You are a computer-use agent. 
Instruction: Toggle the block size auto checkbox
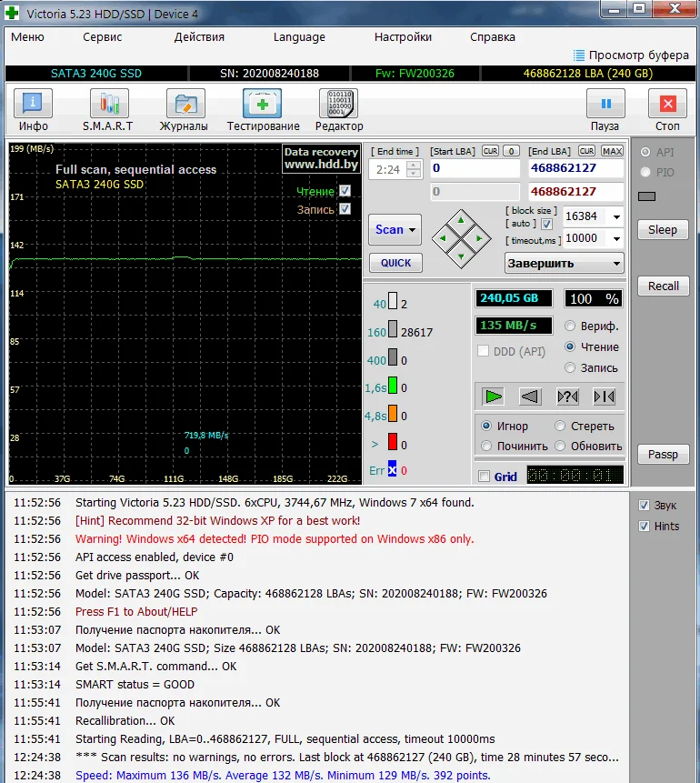coord(546,224)
